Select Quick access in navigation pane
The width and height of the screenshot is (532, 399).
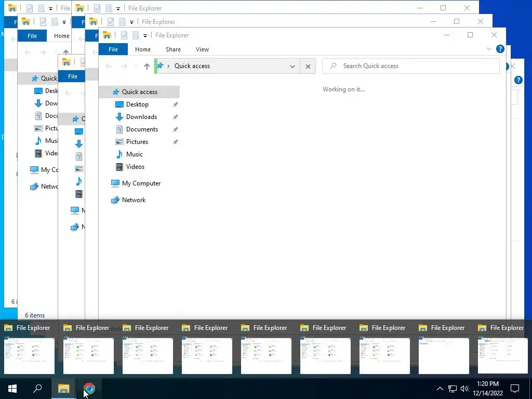139,91
